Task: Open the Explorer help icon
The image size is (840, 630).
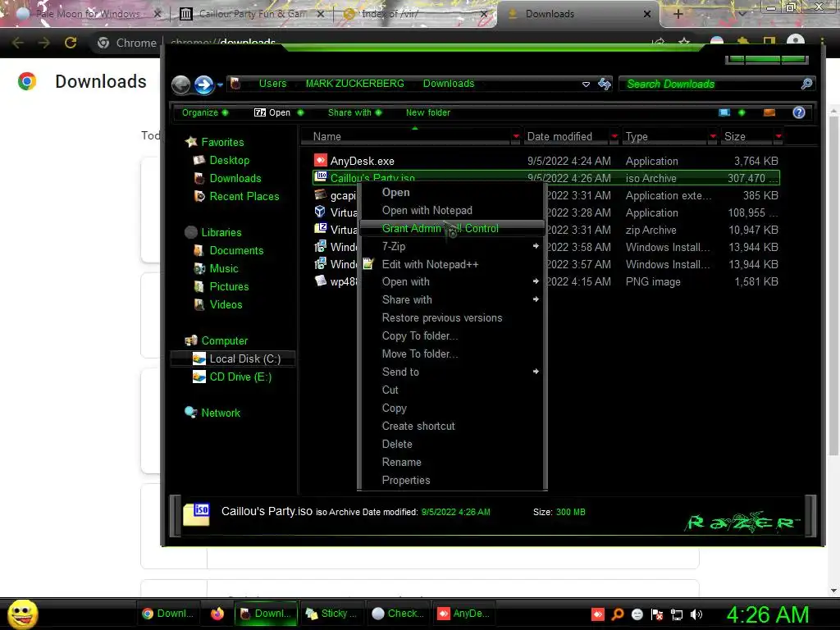Action: [798, 112]
